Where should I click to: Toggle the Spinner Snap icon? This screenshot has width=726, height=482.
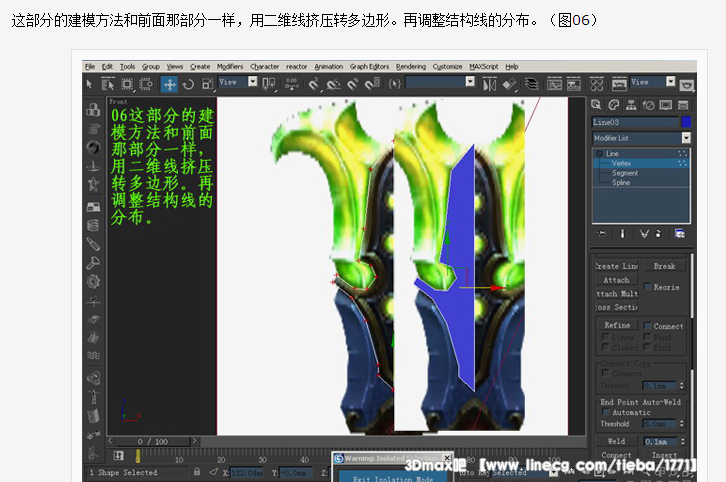pyautogui.click(x=372, y=84)
